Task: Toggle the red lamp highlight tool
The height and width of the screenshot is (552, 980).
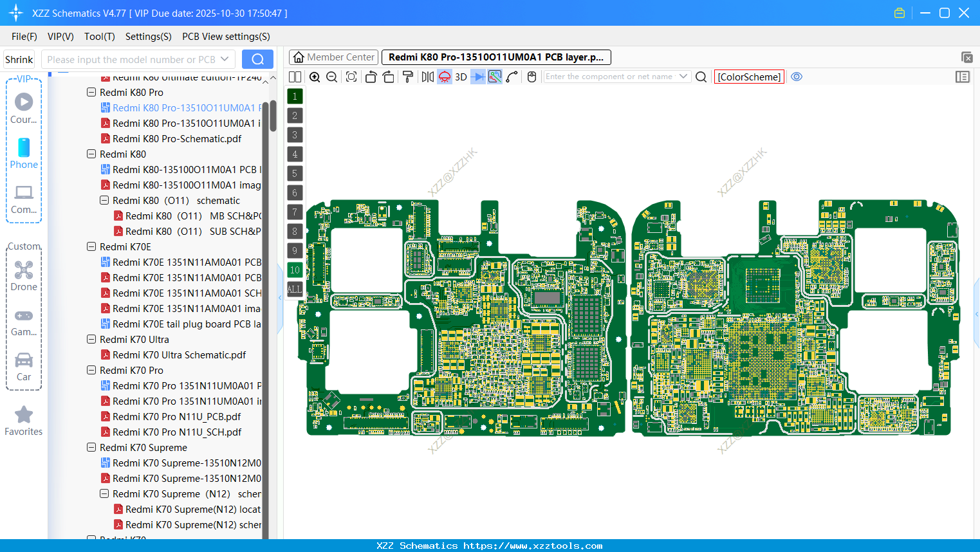Action: 443,77
